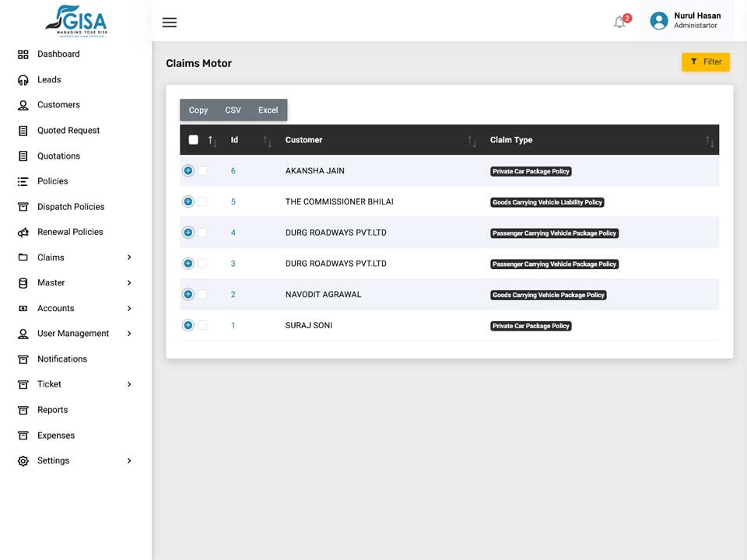Image resolution: width=747 pixels, height=560 pixels.
Task: Expand the Master submenu chevron
Action: (x=129, y=283)
